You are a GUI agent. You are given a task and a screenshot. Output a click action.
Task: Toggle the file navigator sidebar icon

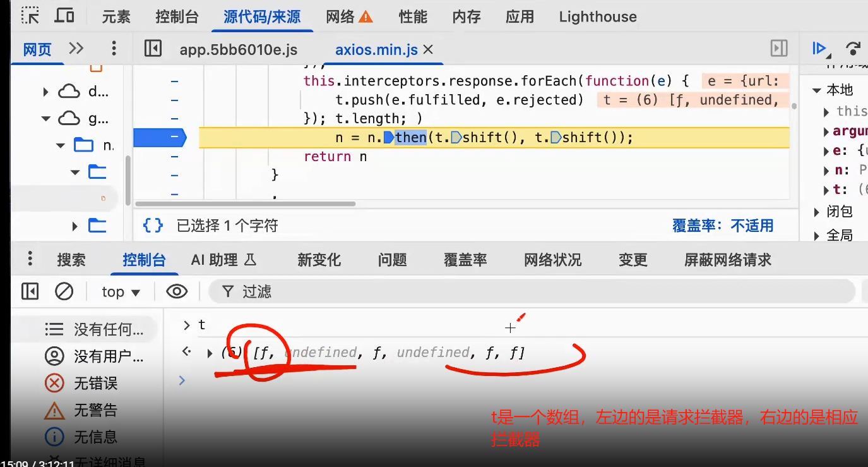[x=153, y=49]
